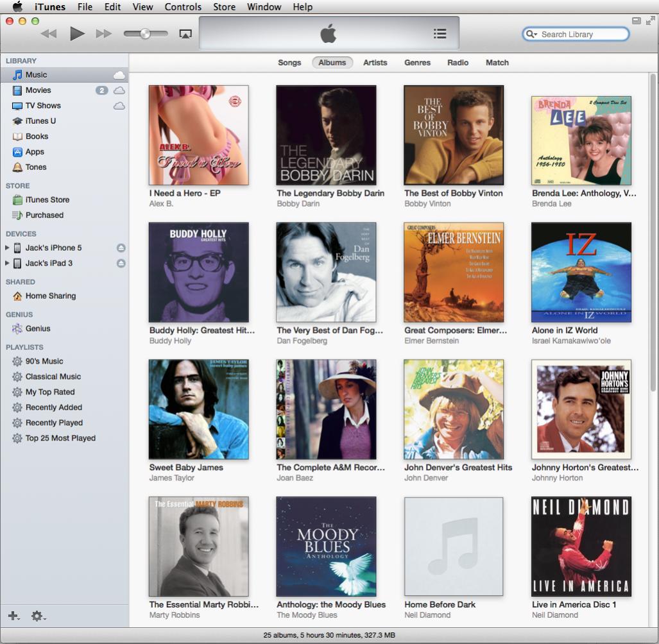The image size is (659, 644).
Task: Open search options magnifier dropdown
Action: pyautogui.click(x=531, y=35)
